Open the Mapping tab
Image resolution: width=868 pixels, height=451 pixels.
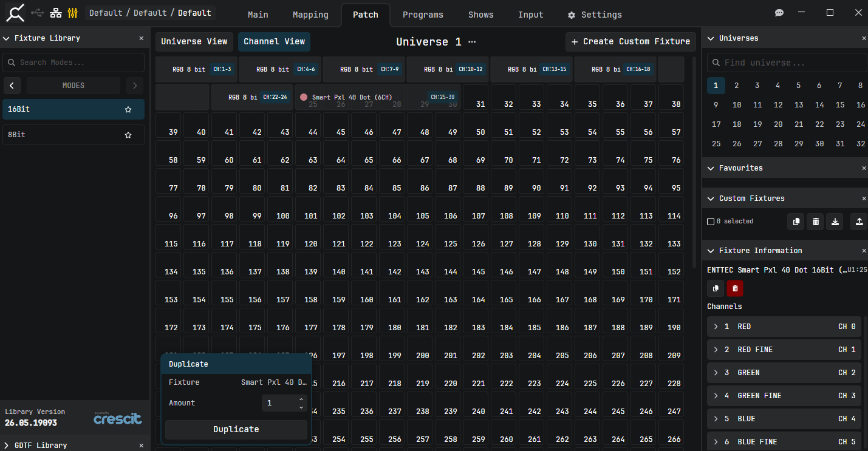(x=310, y=15)
